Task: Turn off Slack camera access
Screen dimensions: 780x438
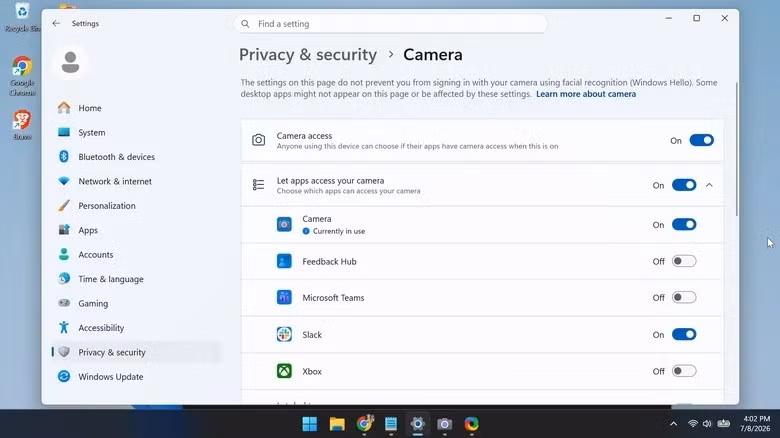Action: click(684, 334)
